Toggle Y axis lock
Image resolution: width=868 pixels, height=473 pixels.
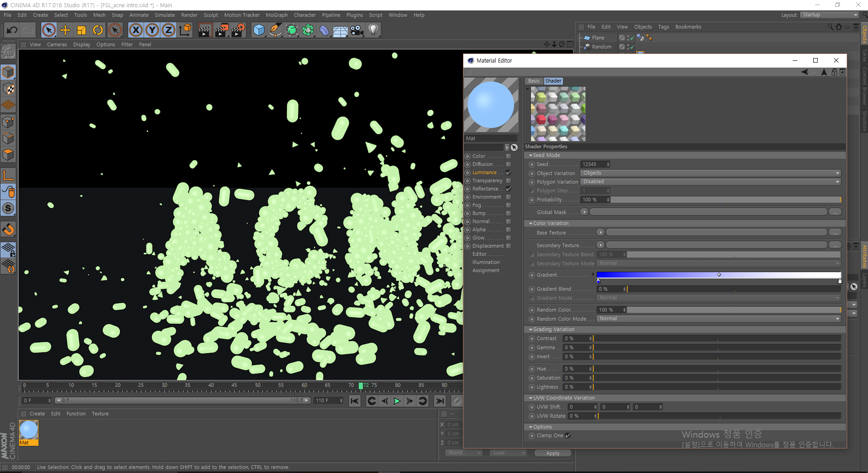click(x=152, y=30)
